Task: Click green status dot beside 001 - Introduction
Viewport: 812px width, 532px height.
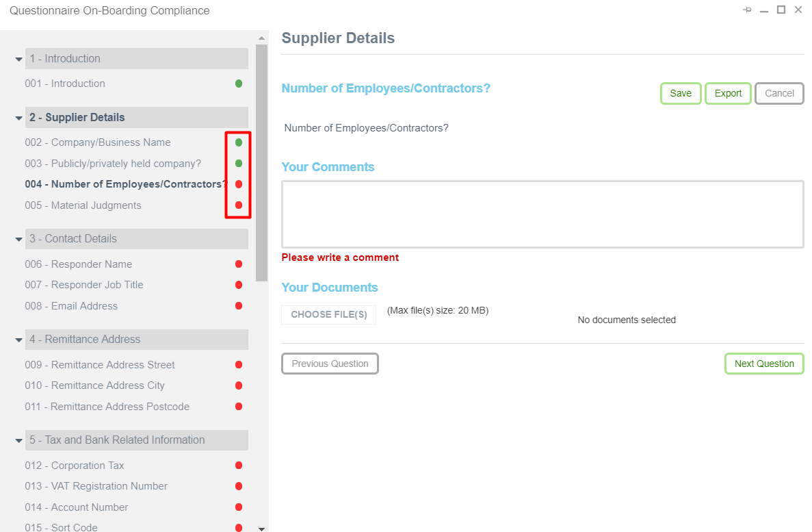Action: point(239,84)
